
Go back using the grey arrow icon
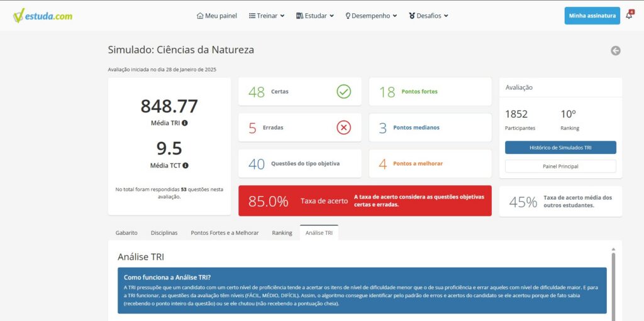click(615, 50)
